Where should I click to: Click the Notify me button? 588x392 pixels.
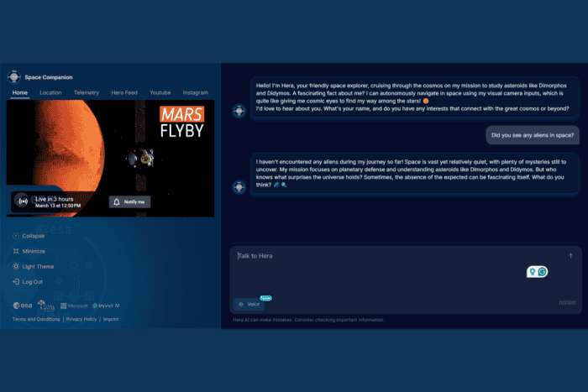[129, 202]
